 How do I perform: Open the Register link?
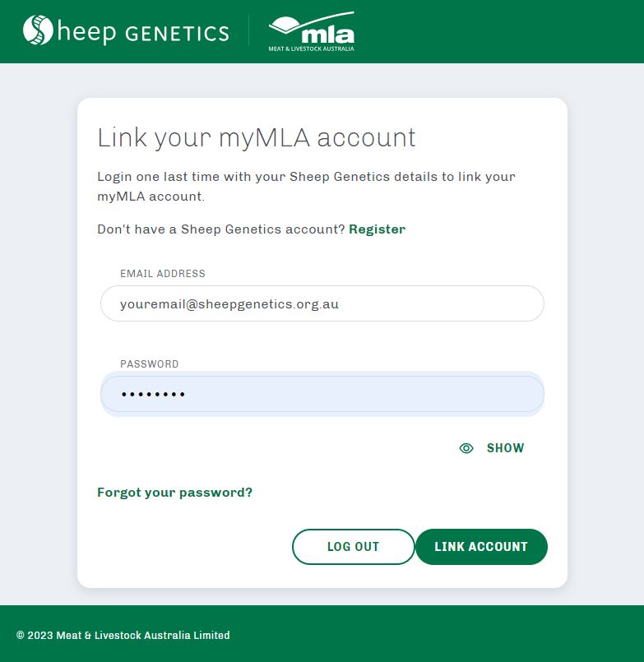pyautogui.click(x=378, y=229)
